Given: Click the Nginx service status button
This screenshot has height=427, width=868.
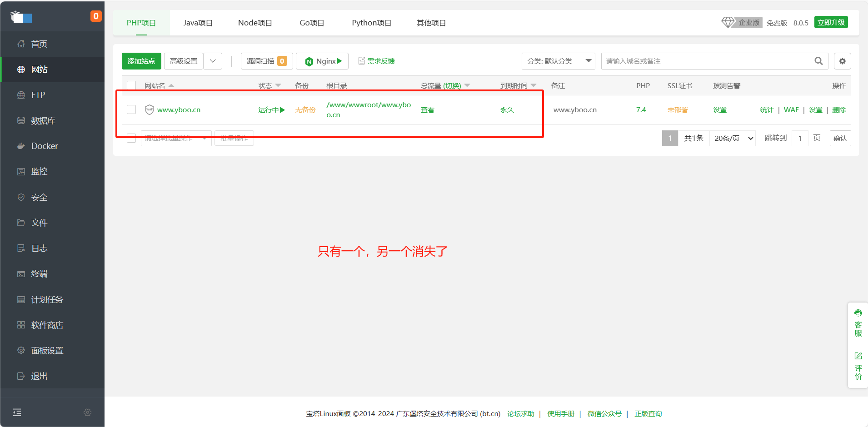Looking at the screenshot, I should coord(322,61).
